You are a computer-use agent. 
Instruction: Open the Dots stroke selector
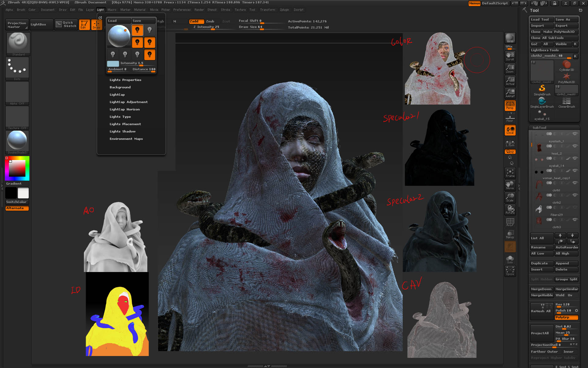click(x=17, y=69)
